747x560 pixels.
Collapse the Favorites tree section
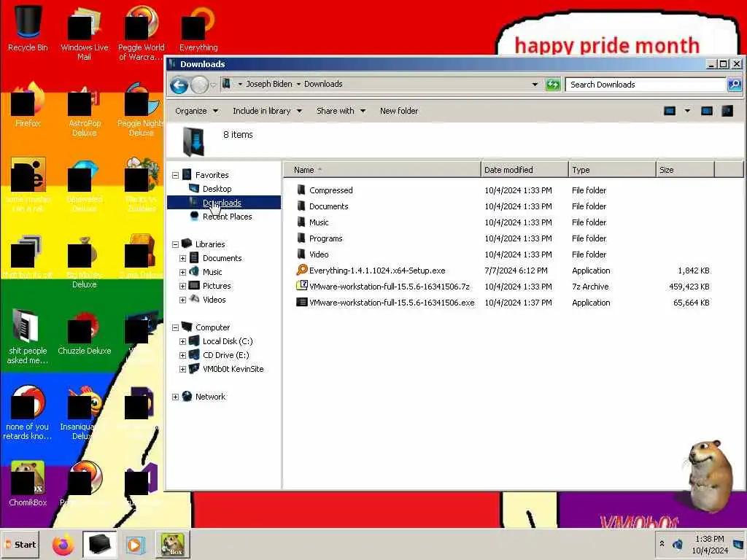tap(175, 175)
